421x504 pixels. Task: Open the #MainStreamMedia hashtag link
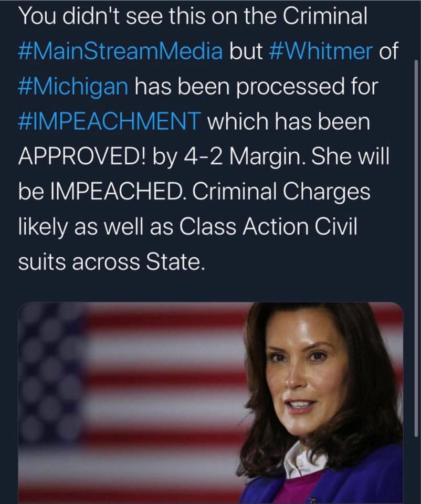point(120,52)
